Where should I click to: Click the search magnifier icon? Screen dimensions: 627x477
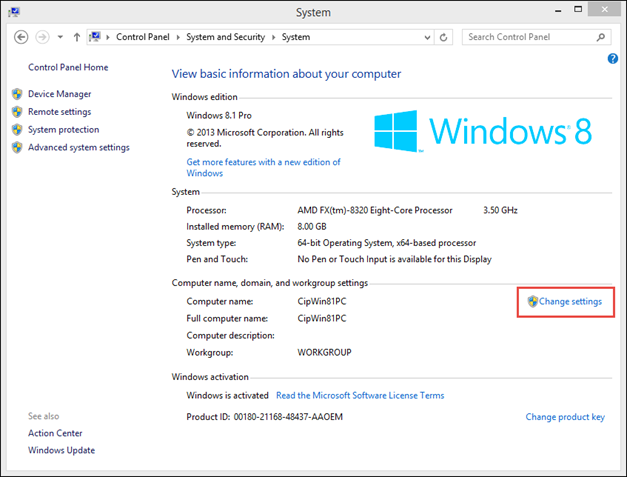click(601, 37)
